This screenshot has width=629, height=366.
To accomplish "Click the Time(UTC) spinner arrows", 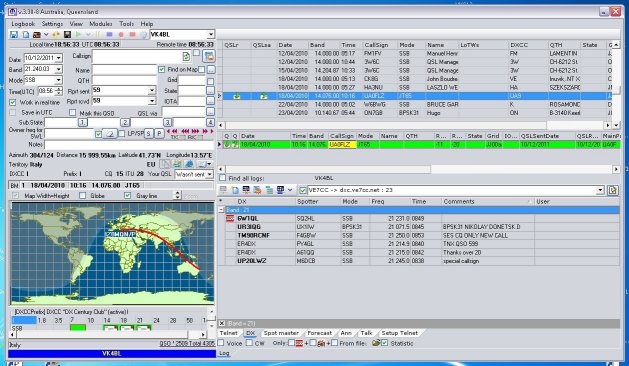I will click(x=59, y=92).
